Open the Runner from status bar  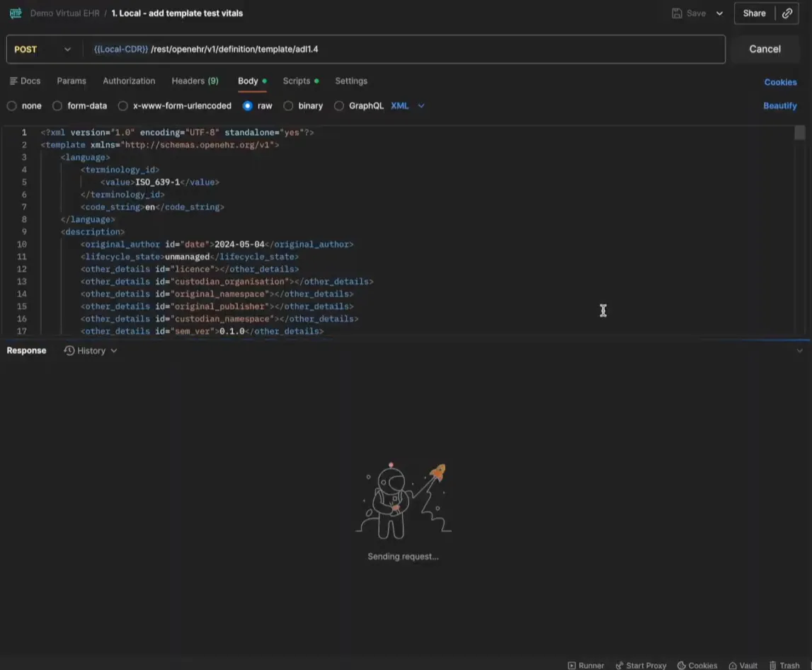pos(586,665)
